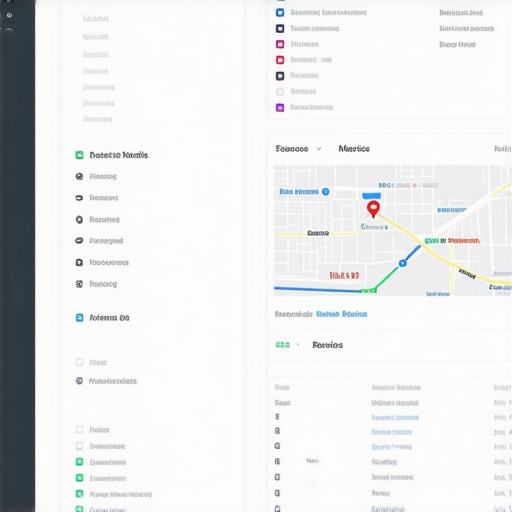Viewport: 512px width, 512px height.
Task: Open the blue link text below the map
Action: click(x=342, y=314)
